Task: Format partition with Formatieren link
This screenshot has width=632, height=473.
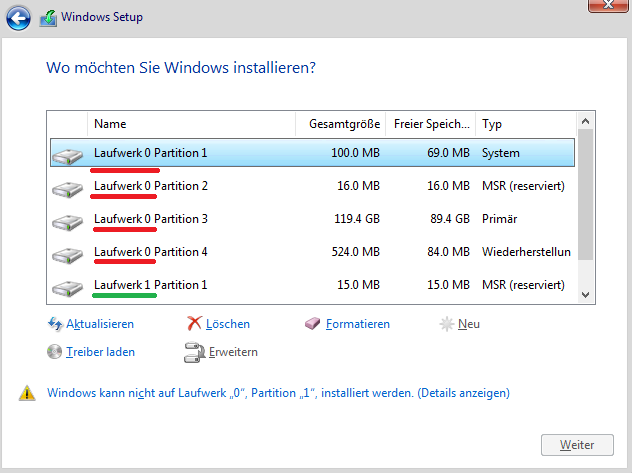Action: (x=358, y=324)
